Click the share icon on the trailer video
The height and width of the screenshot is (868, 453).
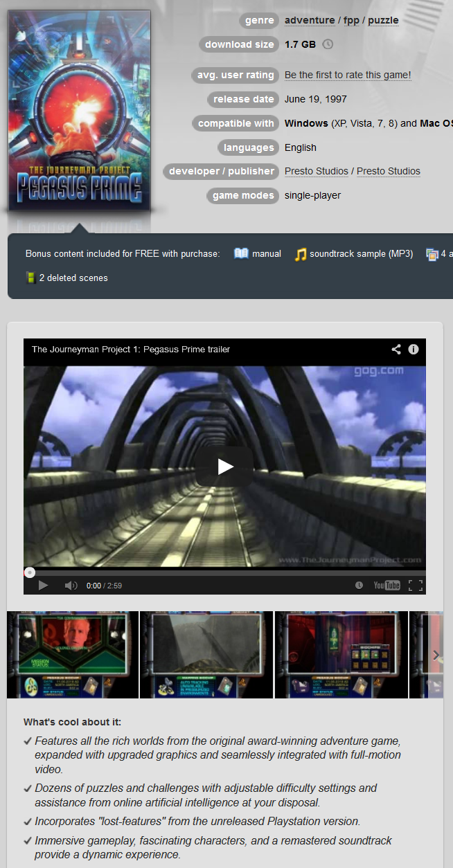pos(396,350)
